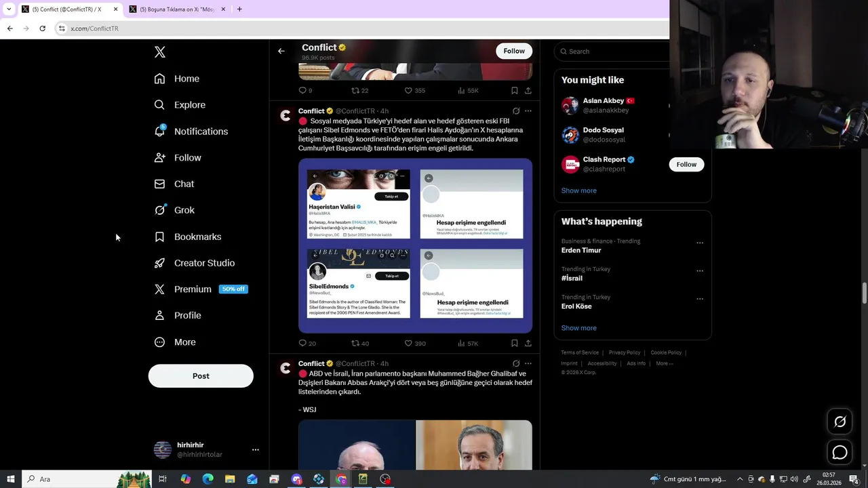The width and height of the screenshot is (868, 488).
Task: Open options for the #İsrail trend
Action: (700, 271)
